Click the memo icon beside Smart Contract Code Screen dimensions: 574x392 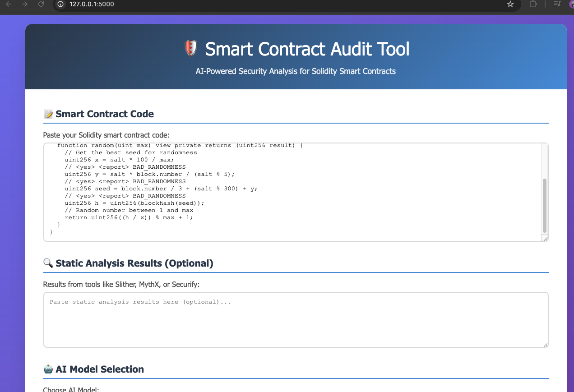48,114
